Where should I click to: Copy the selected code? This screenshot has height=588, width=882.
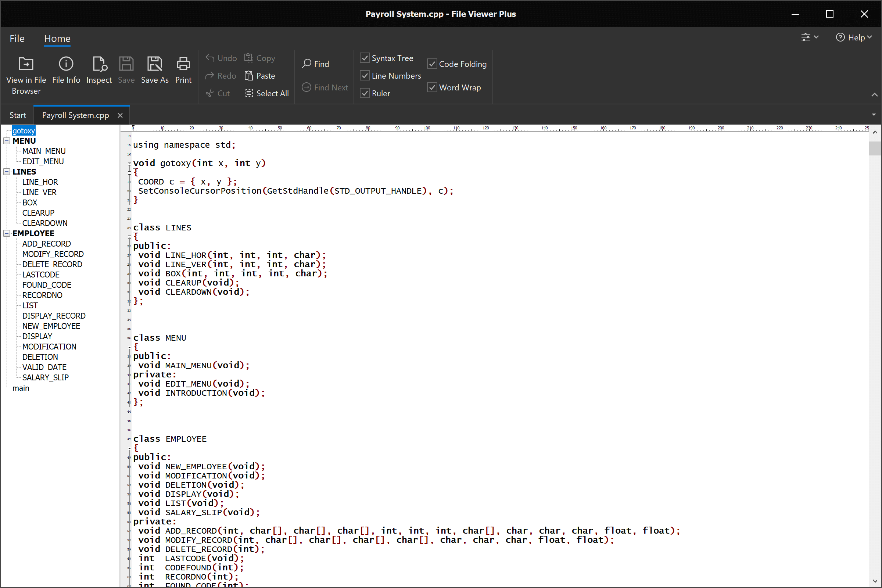pyautogui.click(x=259, y=58)
